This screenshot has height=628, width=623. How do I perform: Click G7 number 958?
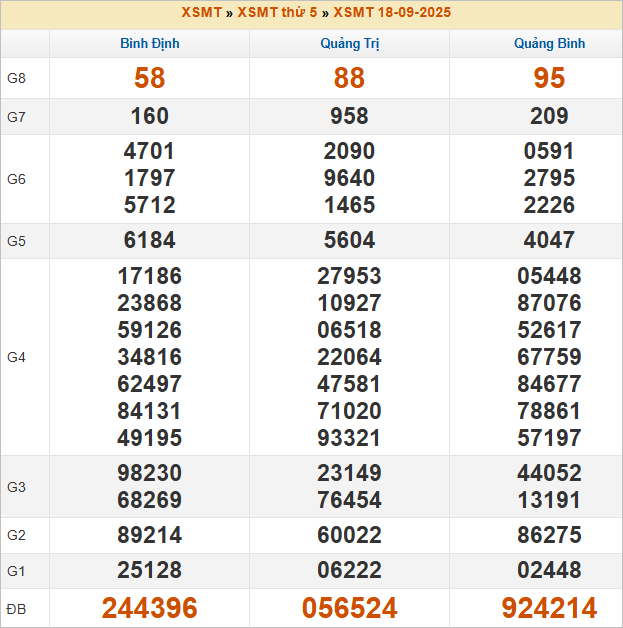349,117
